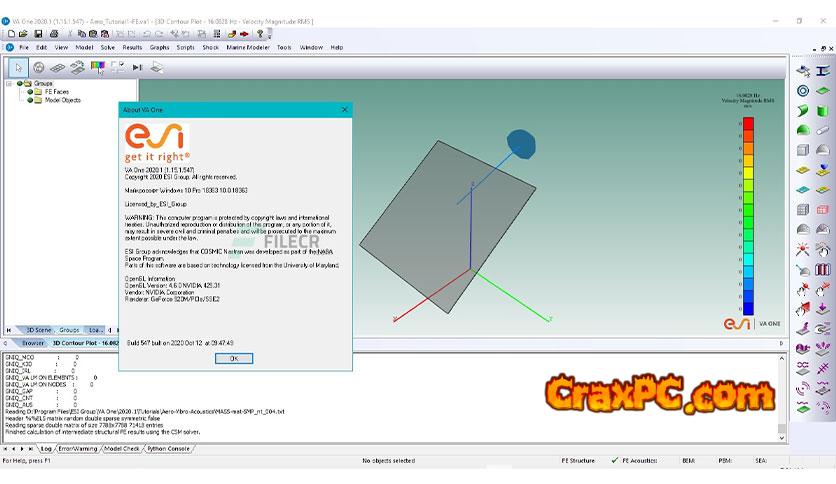
Task: Click the green flat plate icon
Action: click(x=823, y=91)
